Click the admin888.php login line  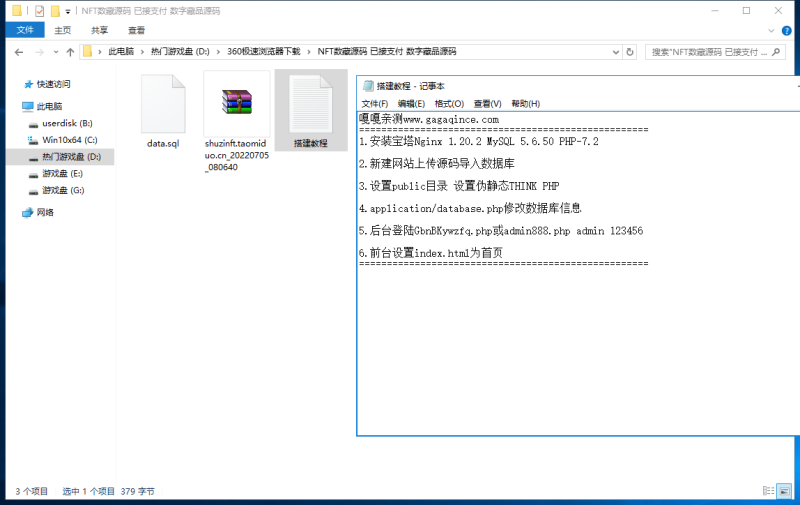(x=501, y=231)
